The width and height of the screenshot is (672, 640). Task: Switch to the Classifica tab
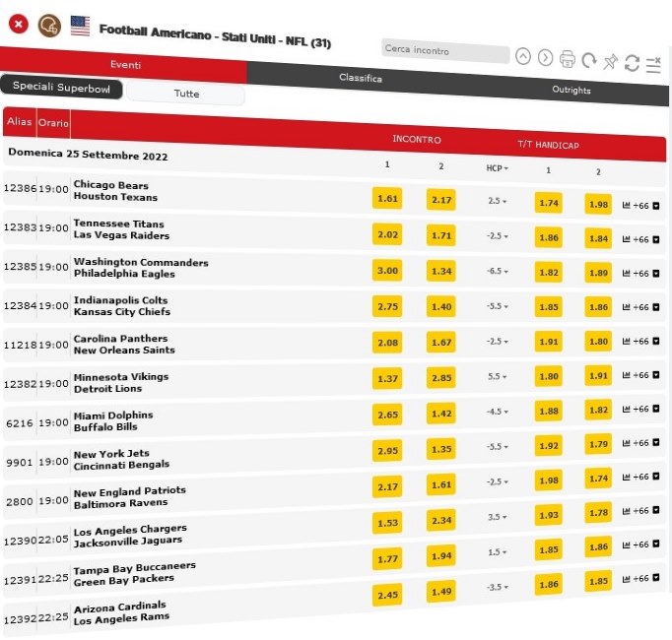click(361, 78)
